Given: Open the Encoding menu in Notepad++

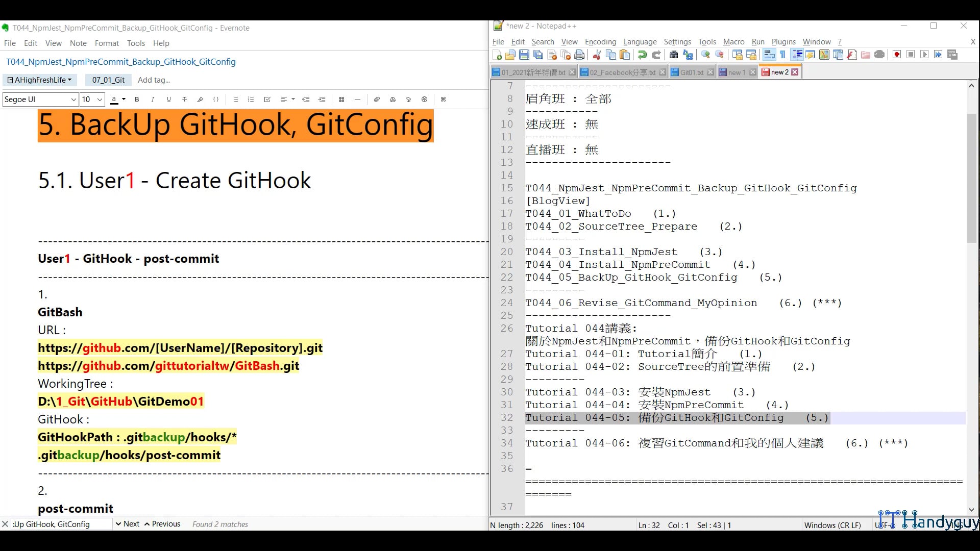Looking at the screenshot, I should click(x=600, y=42).
